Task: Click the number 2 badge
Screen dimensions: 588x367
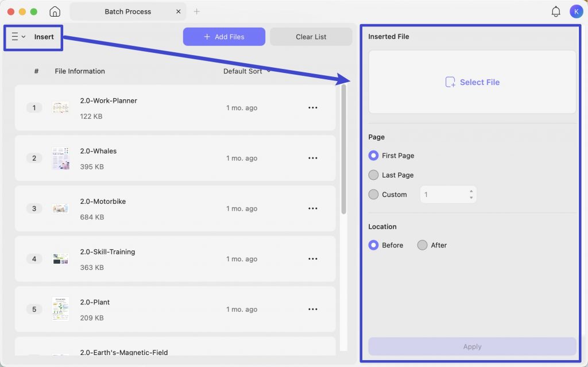Action: tap(34, 158)
